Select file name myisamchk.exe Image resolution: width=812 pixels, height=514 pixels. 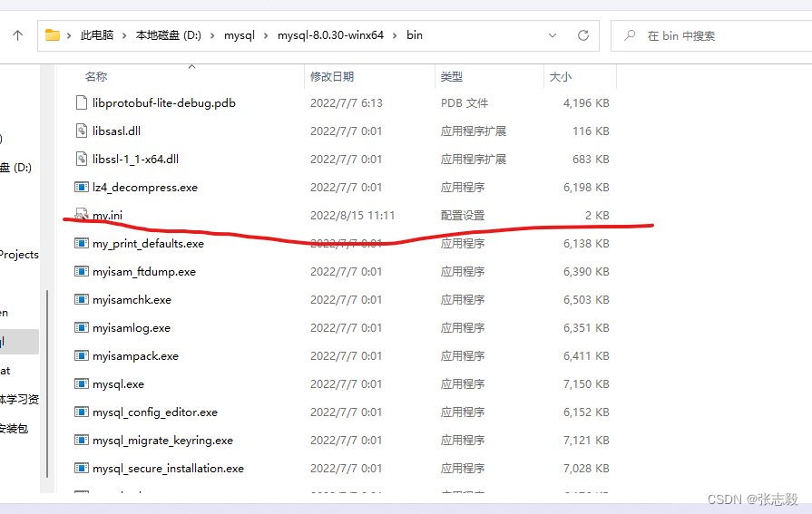click(132, 300)
